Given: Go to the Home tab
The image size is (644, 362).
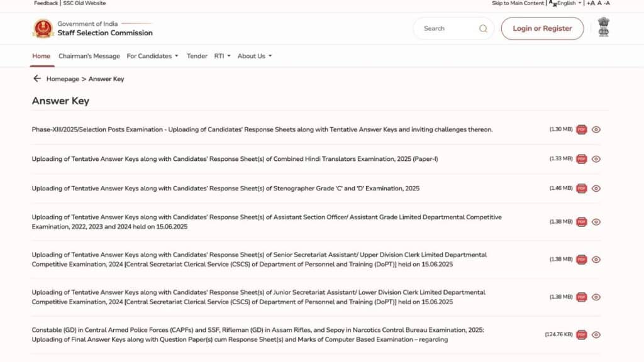Looking at the screenshot, I should tap(41, 56).
